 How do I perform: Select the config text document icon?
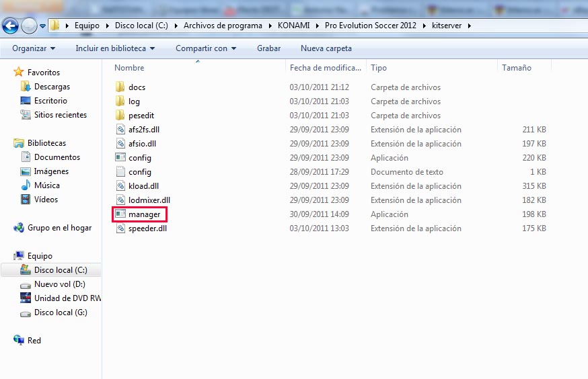[x=120, y=171]
